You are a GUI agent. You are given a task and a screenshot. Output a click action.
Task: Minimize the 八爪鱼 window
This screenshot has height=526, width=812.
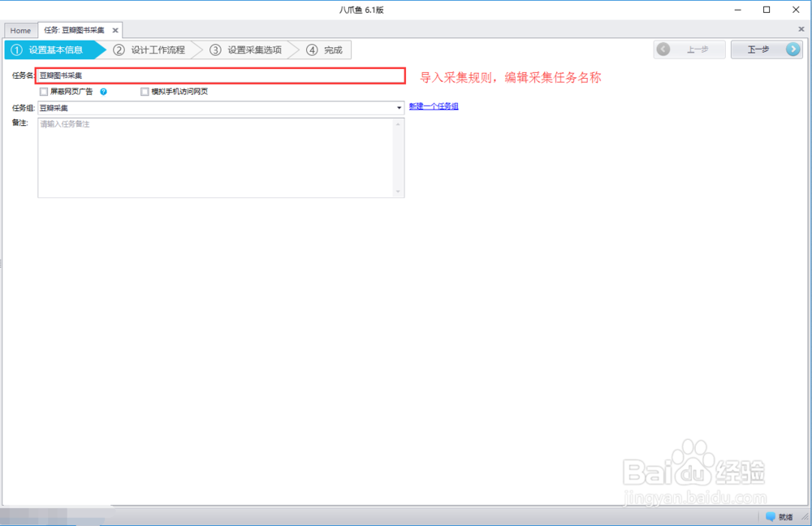pyautogui.click(x=738, y=10)
